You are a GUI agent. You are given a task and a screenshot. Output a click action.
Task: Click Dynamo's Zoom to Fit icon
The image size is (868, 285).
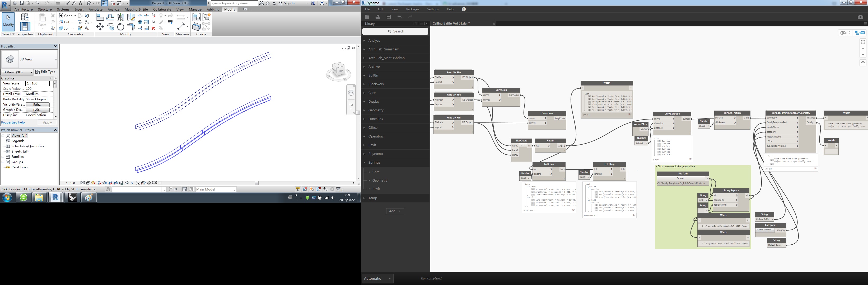[863, 42]
